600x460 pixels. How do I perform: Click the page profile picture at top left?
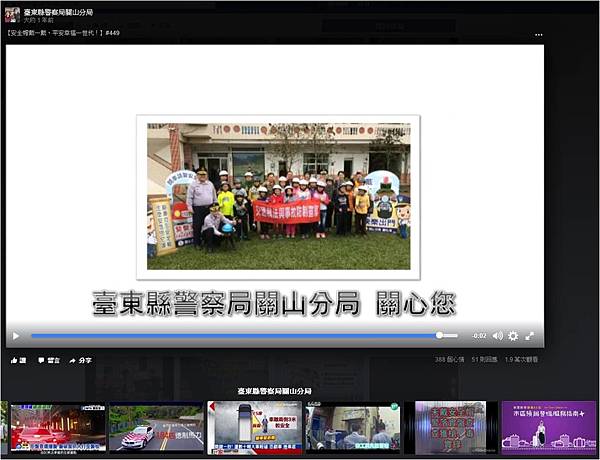(12, 15)
